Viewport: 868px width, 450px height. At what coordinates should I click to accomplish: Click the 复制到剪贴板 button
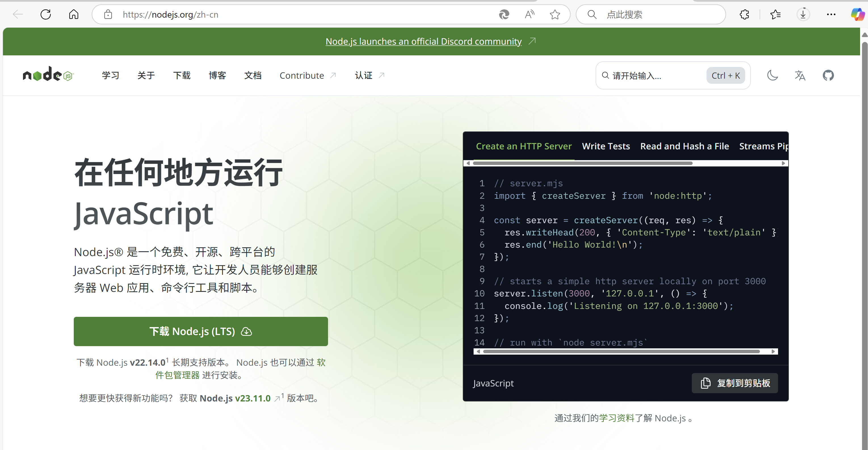pyautogui.click(x=735, y=383)
